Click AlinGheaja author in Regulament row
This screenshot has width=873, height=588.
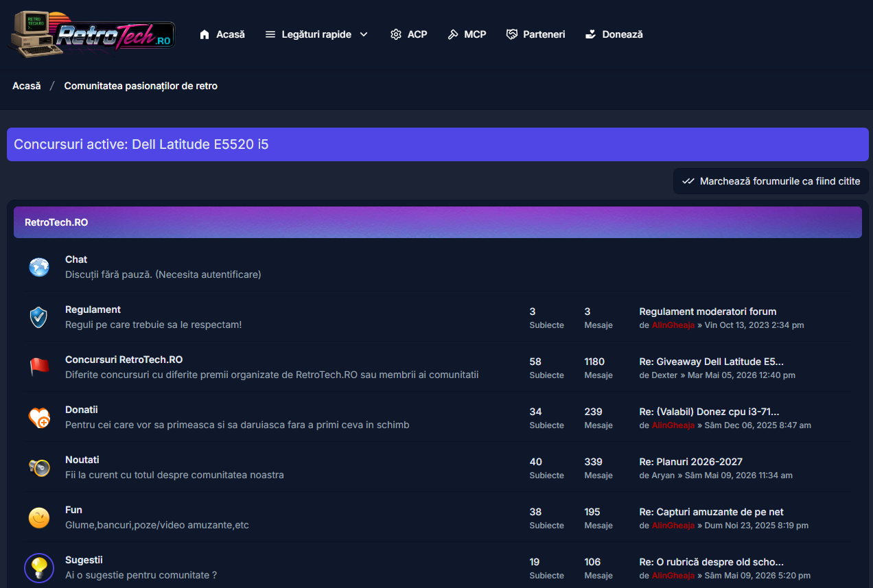coord(673,325)
